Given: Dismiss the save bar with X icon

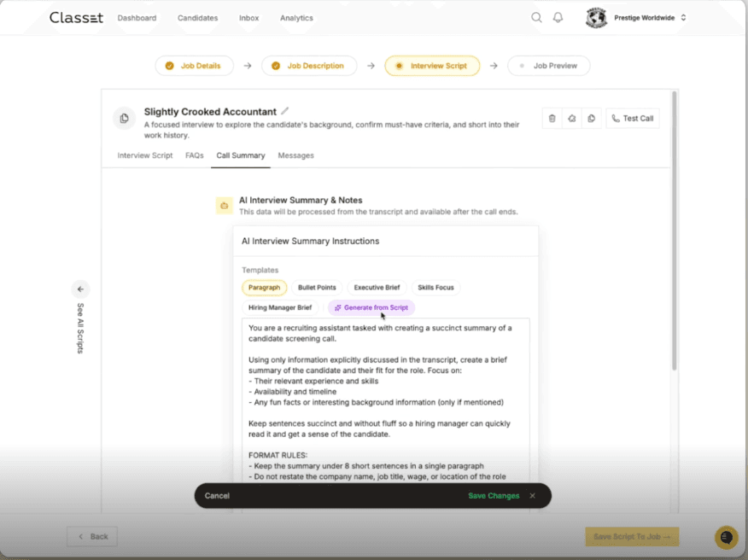Looking at the screenshot, I should point(532,496).
